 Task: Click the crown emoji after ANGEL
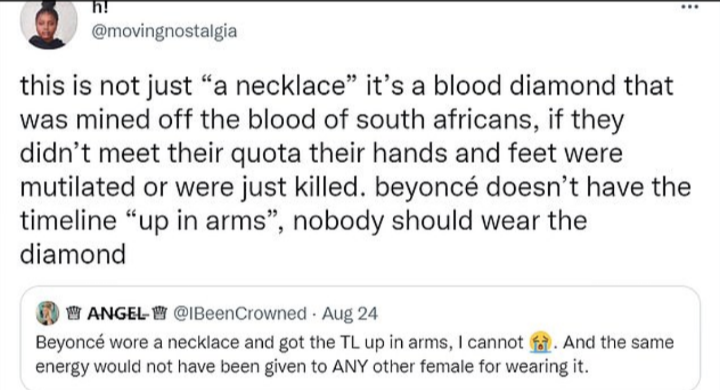(x=159, y=314)
